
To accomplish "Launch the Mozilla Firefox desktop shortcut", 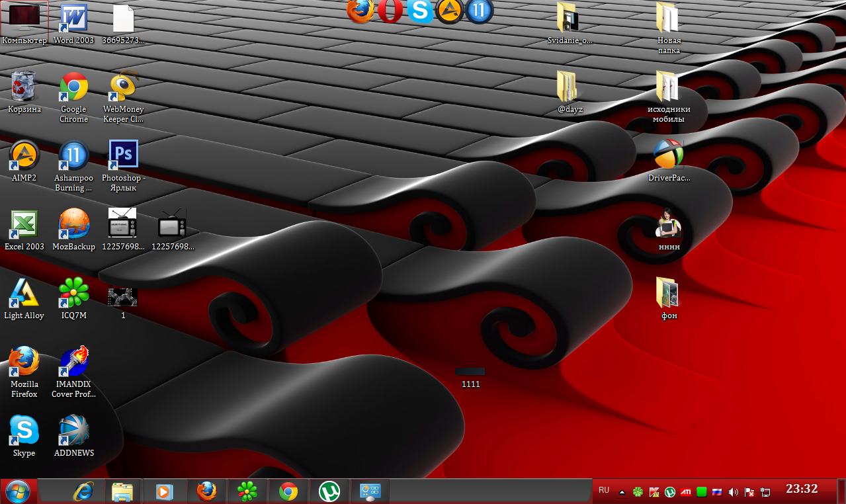I will pos(24,372).
